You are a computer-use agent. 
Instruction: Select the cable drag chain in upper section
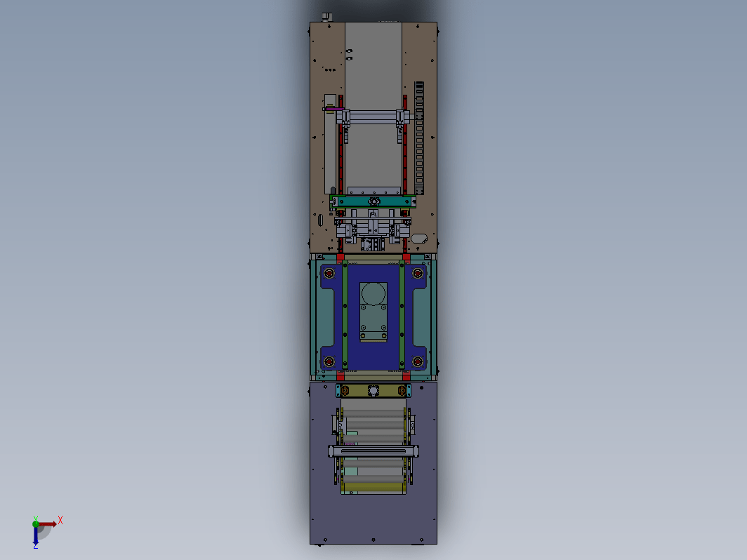(419, 138)
